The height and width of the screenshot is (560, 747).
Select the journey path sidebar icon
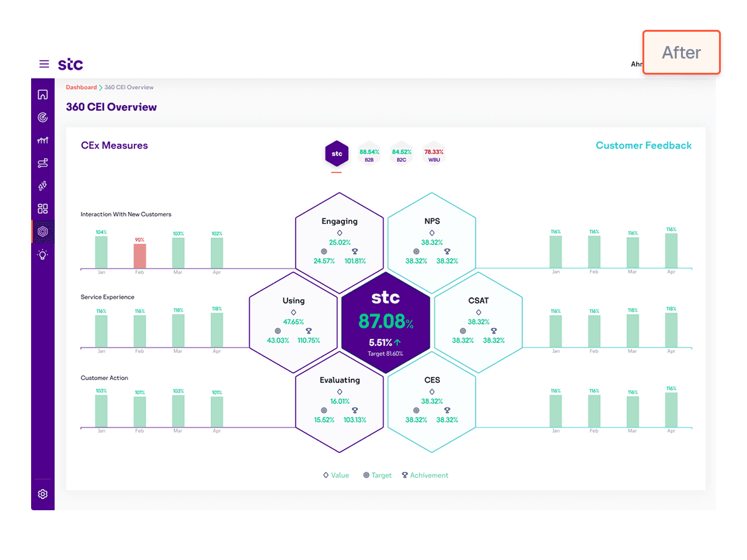tap(42, 163)
